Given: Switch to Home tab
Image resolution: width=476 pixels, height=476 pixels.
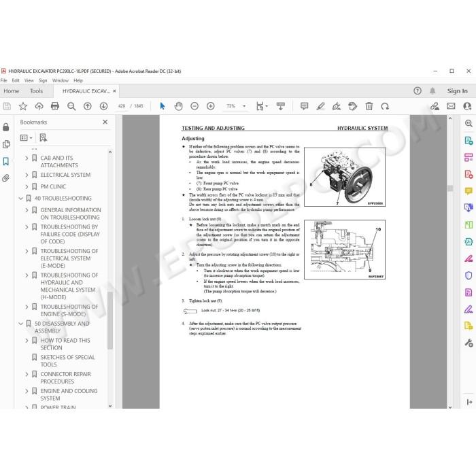Looking at the screenshot, I should [12, 91].
